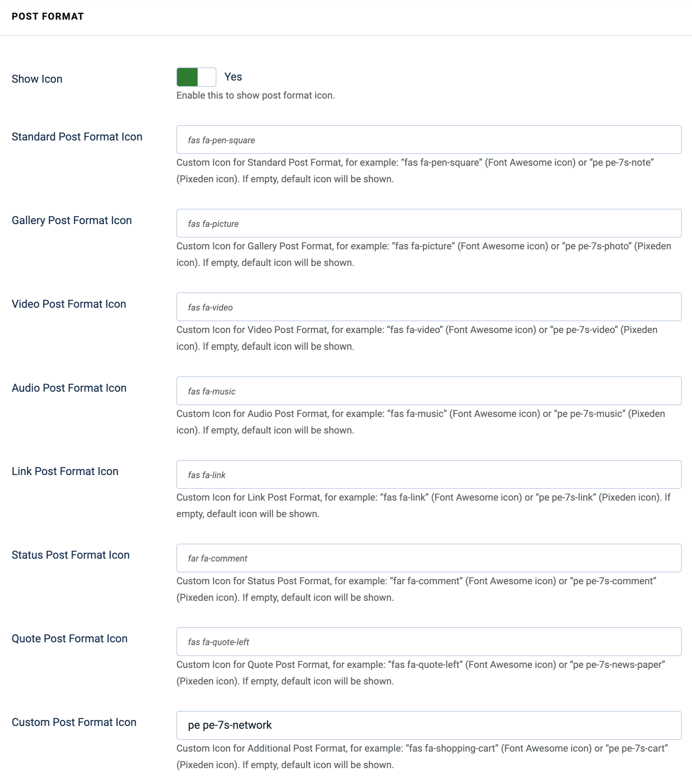Click the Gallery Post Format Icon label
Screen dimensions: 692x784
coord(72,220)
